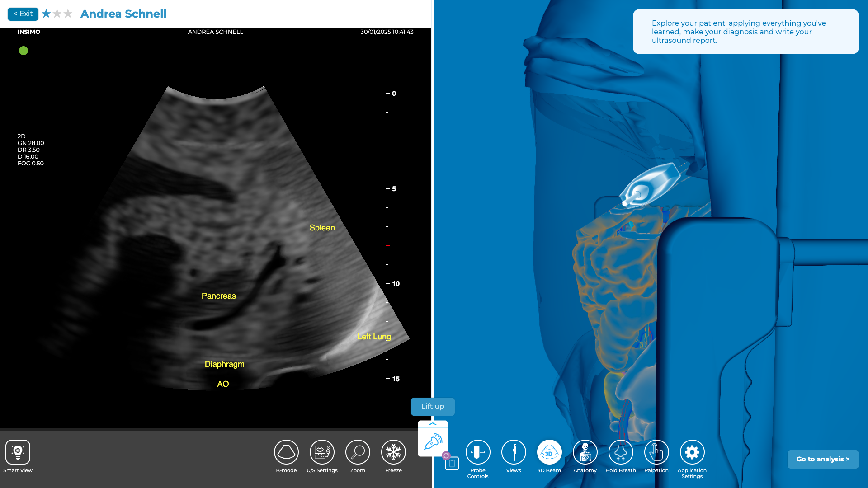Click Go to analysis button

pyautogui.click(x=823, y=459)
